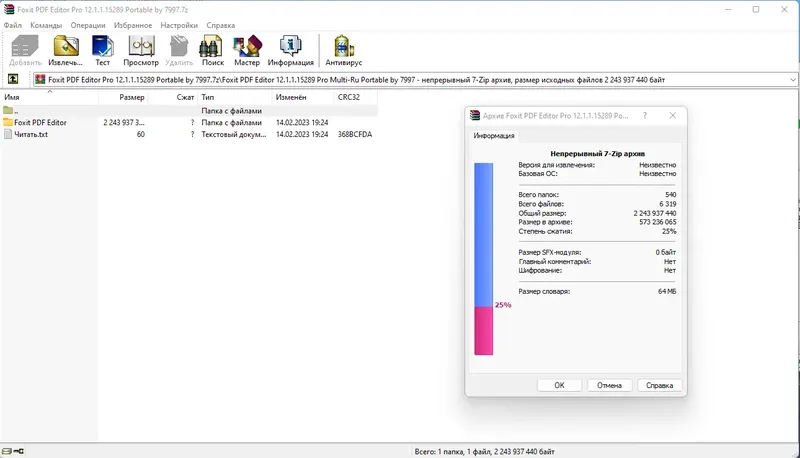This screenshot has width=800, height=458.
Task: Click the pink compressed portion of ratio bar
Action: coord(484,330)
